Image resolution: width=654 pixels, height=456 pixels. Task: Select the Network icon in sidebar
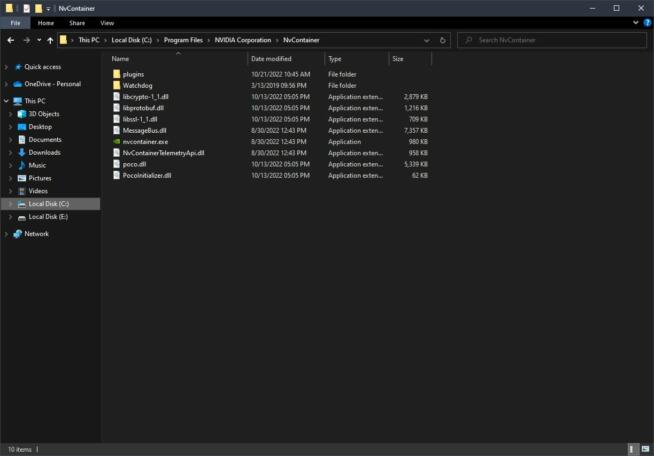18,234
